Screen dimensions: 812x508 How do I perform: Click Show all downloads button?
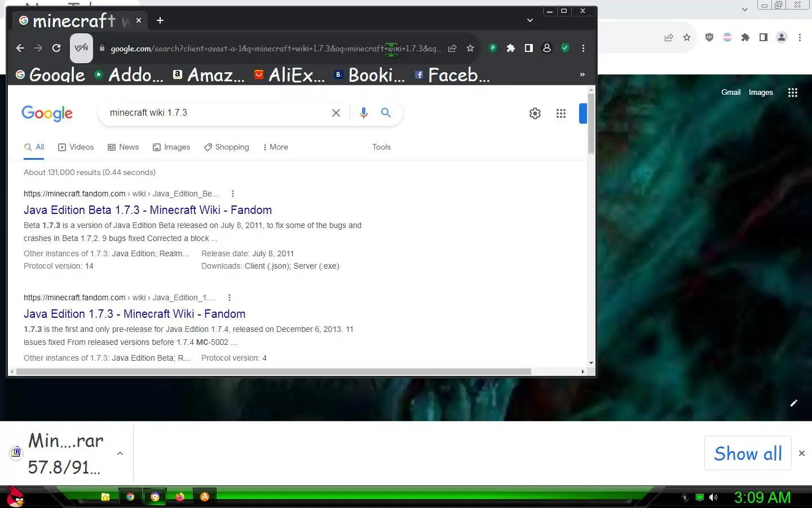pos(748,453)
